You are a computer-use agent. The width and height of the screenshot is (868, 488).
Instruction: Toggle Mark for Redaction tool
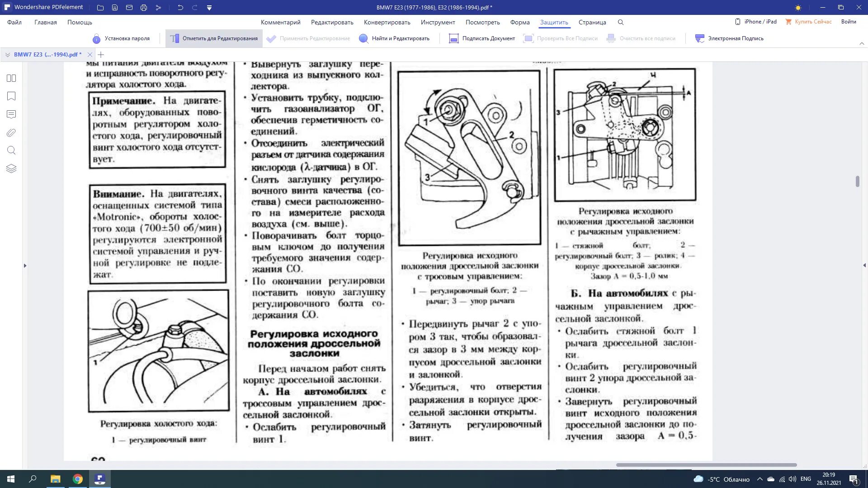tap(214, 38)
